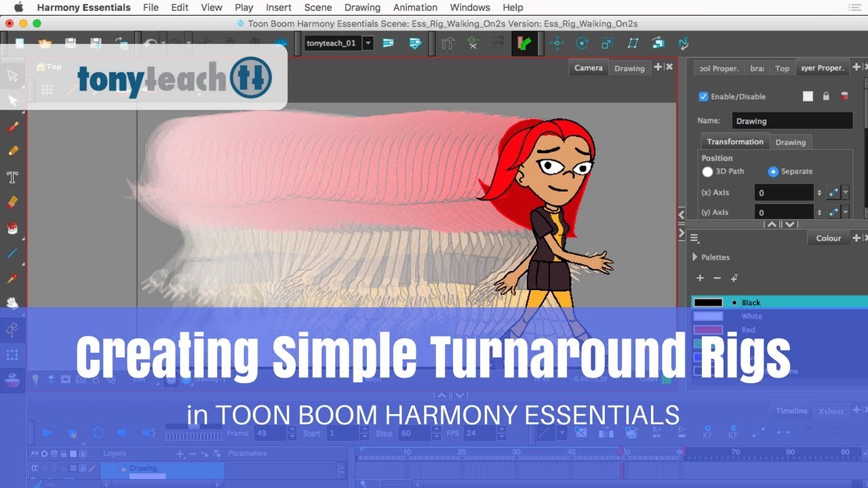This screenshot has height=488, width=868.
Task: Click the Rotate tool in the top toolbar
Action: [x=582, y=43]
